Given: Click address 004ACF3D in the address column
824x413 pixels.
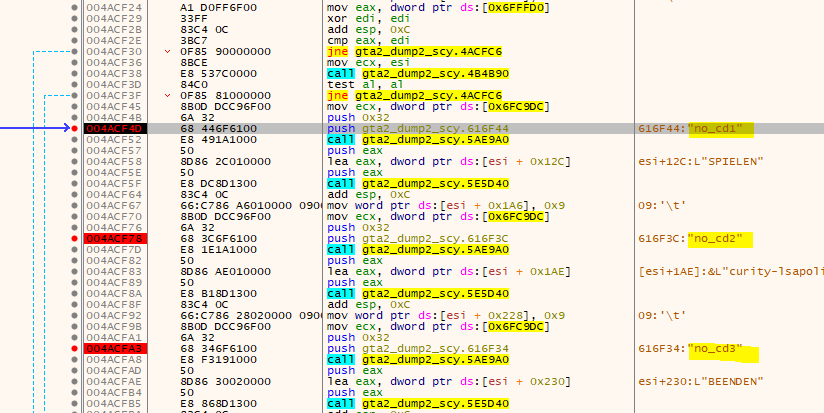Looking at the screenshot, I should click(114, 84).
